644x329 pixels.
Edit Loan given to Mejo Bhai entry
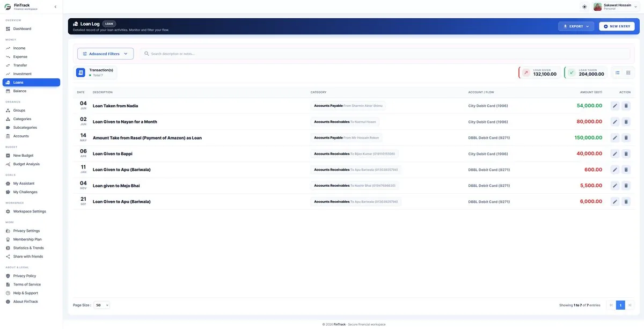coord(615,186)
